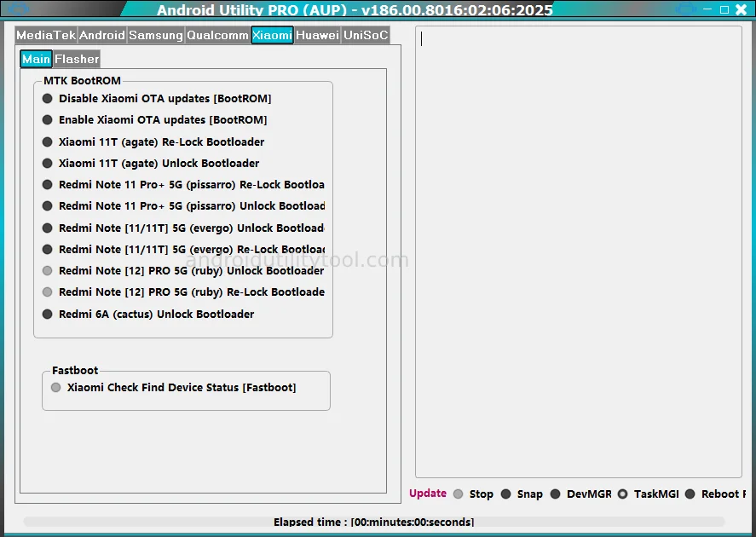Pick Redmi Note [11/11T] evergo Re-Lock Bootloader
Screen dimensions: 756x537
tap(183, 249)
